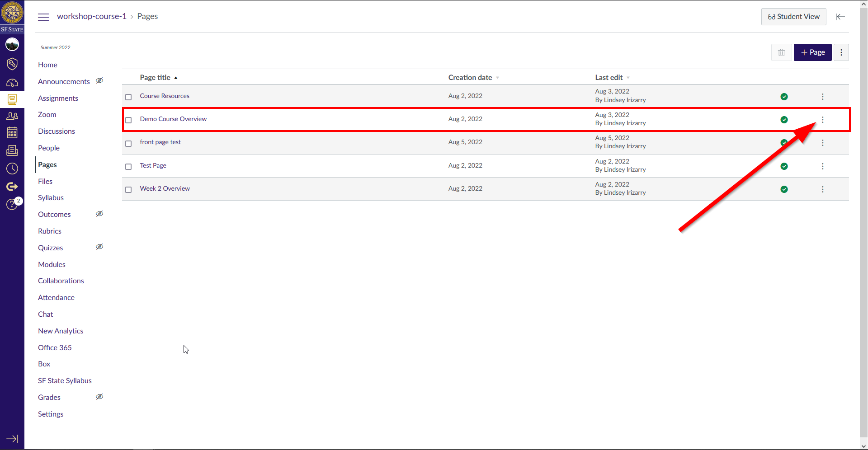Open the front page test link
Image resolution: width=868 pixels, height=450 pixels.
[x=160, y=142]
